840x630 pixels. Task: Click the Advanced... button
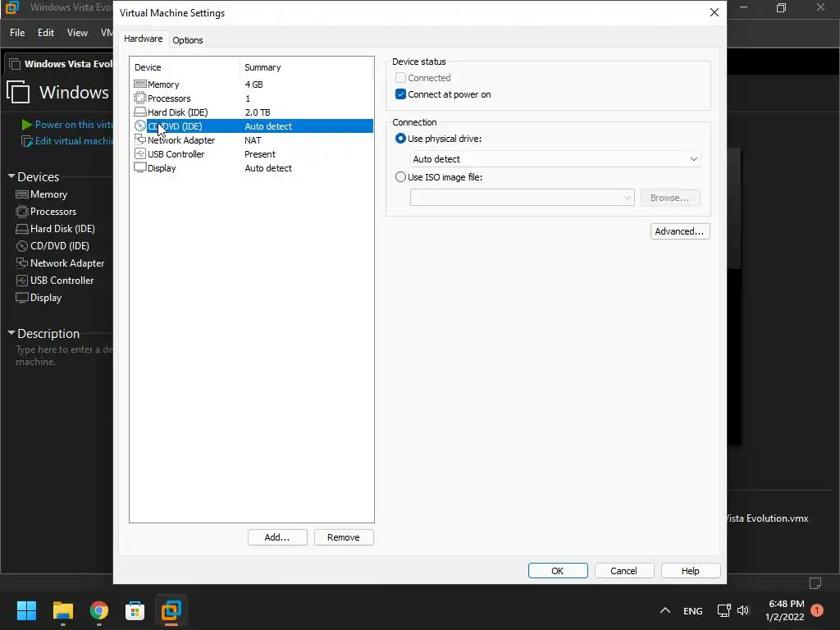click(680, 231)
